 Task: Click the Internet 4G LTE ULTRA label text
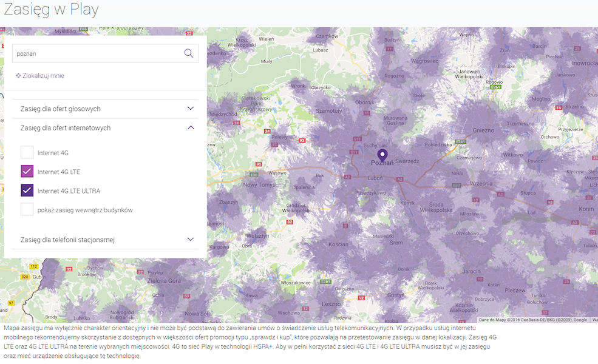click(69, 191)
